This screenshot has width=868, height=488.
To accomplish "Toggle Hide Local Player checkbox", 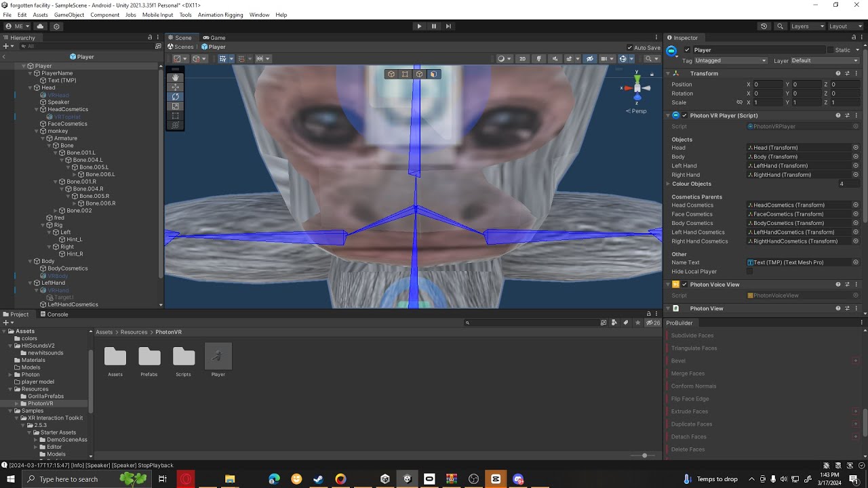I will [750, 271].
